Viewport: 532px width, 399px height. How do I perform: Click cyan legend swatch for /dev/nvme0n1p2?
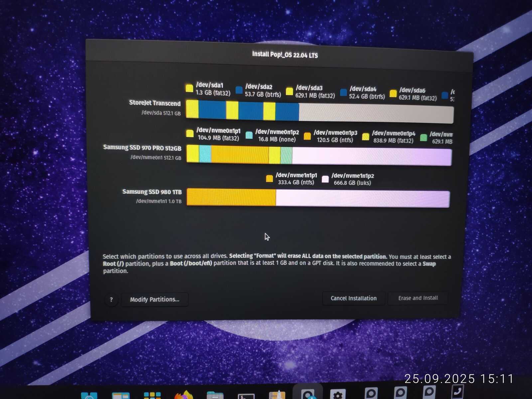tap(249, 135)
